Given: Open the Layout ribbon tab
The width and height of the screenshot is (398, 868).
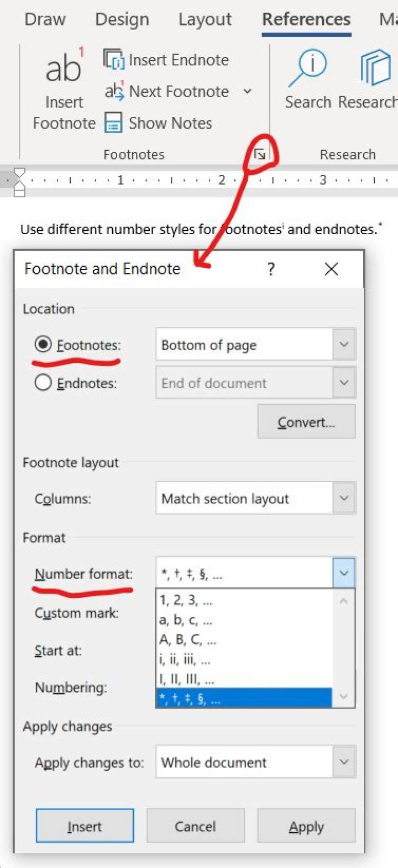Looking at the screenshot, I should pos(205,19).
